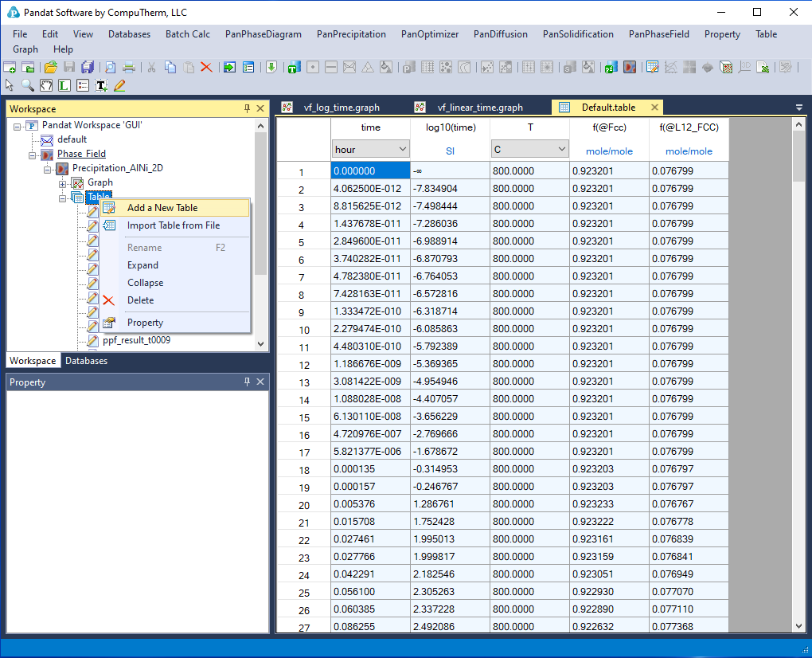The width and height of the screenshot is (812, 658).
Task: Choose 'Import Table from File' menu entry
Action: click(x=174, y=225)
